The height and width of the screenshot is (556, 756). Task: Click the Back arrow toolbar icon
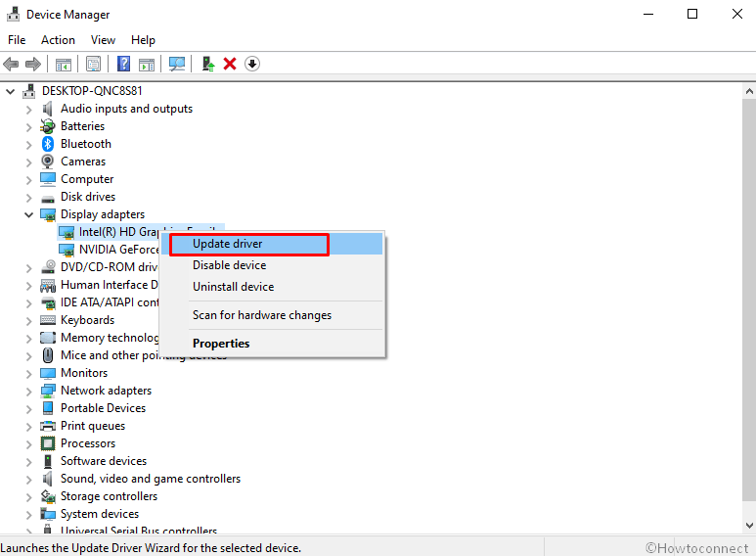tap(11, 64)
